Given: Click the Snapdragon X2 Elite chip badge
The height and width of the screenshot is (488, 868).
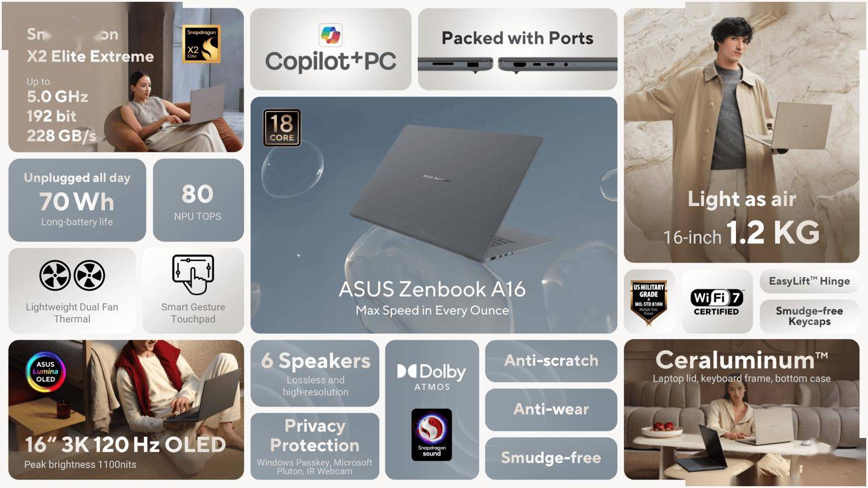Looking at the screenshot, I should [x=201, y=43].
